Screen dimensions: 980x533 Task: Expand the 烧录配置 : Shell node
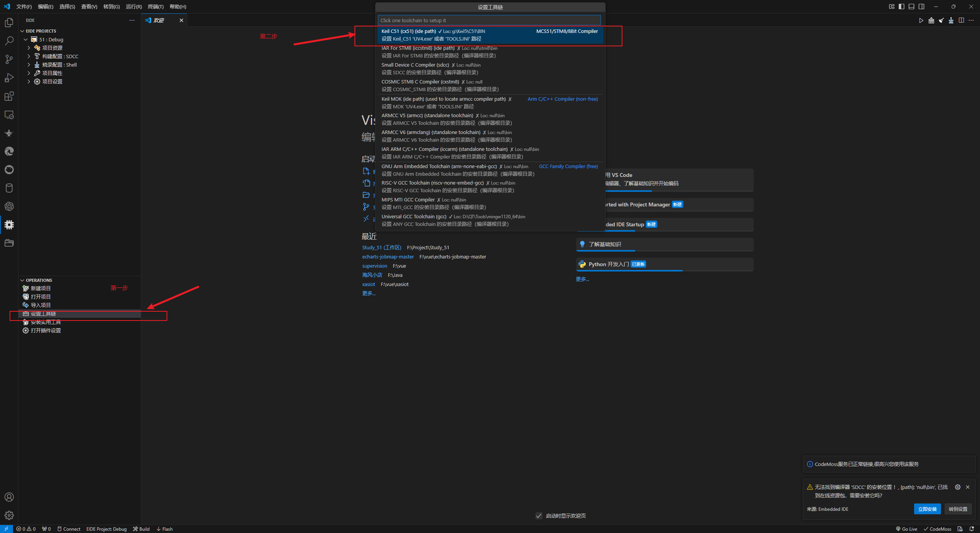pyautogui.click(x=29, y=65)
